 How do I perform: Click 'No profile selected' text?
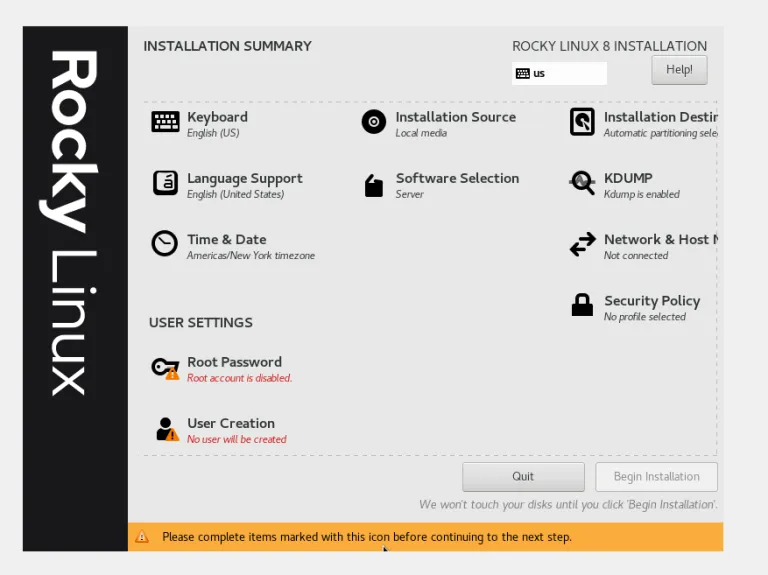click(645, 317)
